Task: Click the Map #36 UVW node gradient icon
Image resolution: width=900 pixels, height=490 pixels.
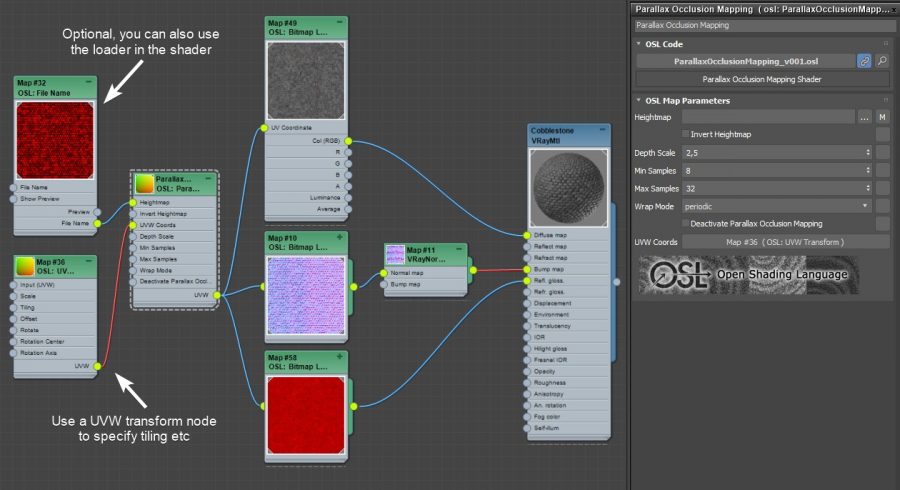Action: click(25, 266)
